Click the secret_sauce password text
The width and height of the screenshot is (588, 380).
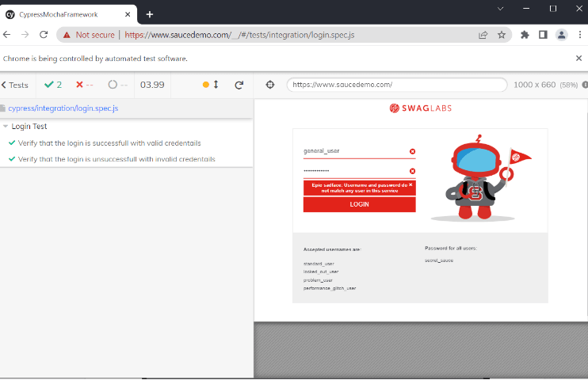439,260
